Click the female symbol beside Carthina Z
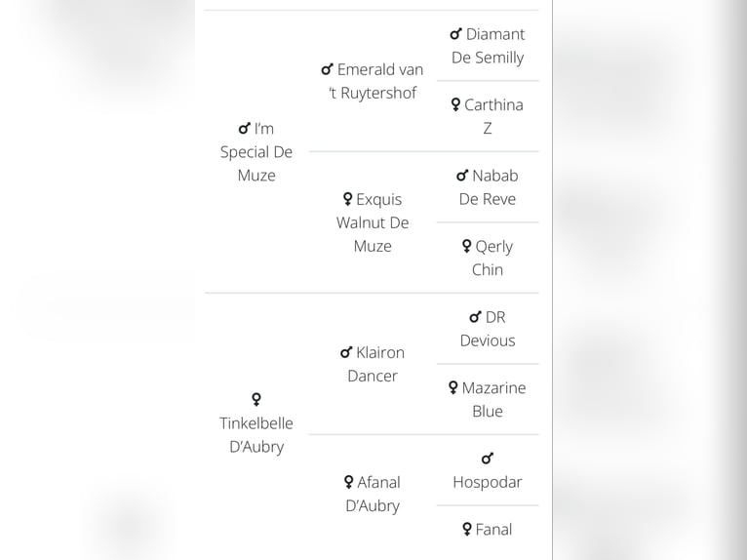747x560 pixels. 455,104
